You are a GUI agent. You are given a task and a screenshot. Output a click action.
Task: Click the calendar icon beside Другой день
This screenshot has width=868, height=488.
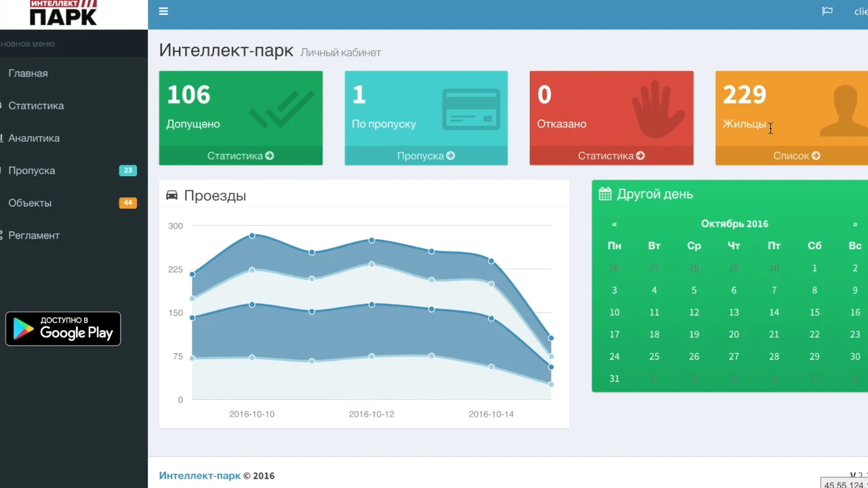click(x=605, y=194)
